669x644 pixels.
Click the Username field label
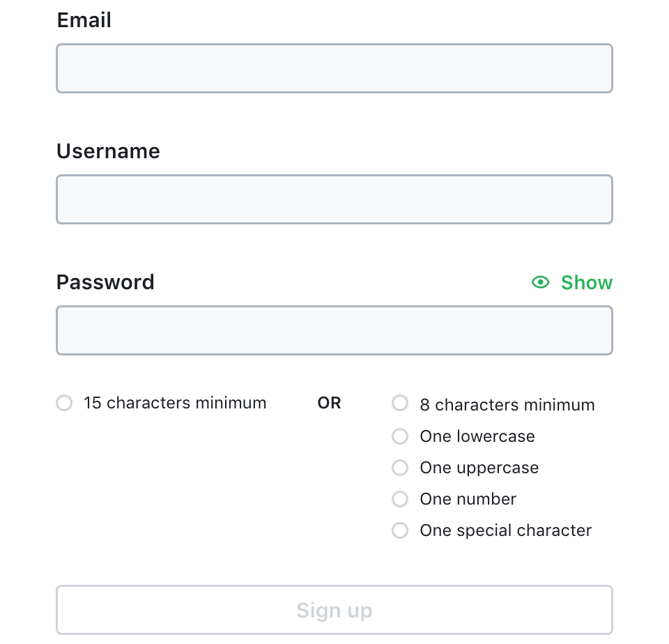(108, 151)
